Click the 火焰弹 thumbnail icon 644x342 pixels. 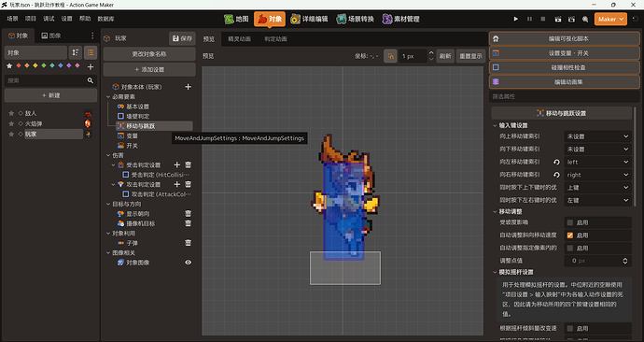pyautogui.click(x=88, y=123)
